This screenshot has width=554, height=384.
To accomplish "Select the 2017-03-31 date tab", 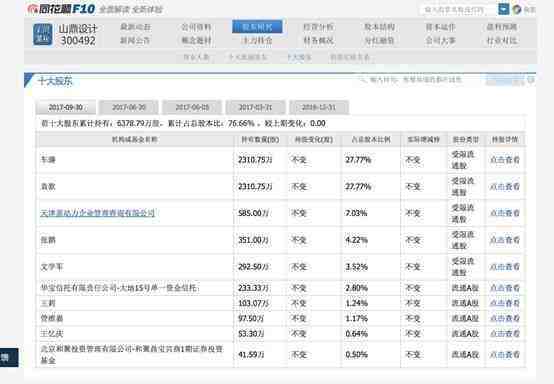I will (255, 107).
